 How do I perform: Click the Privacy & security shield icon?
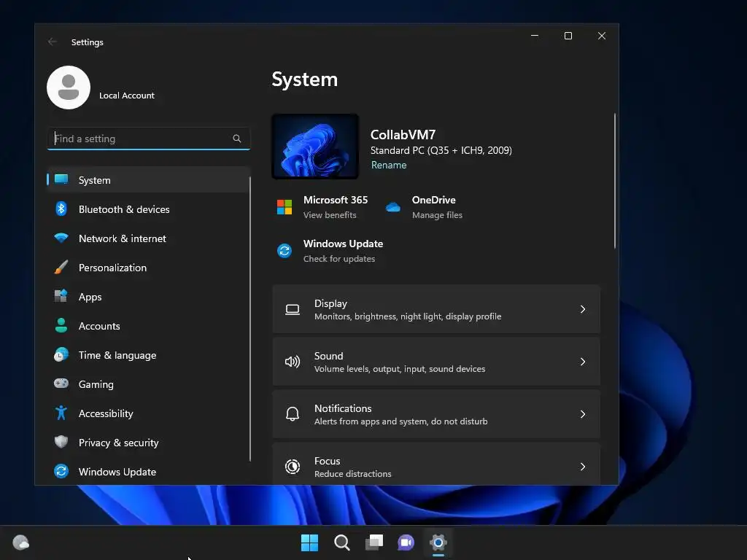coord(61,442)
